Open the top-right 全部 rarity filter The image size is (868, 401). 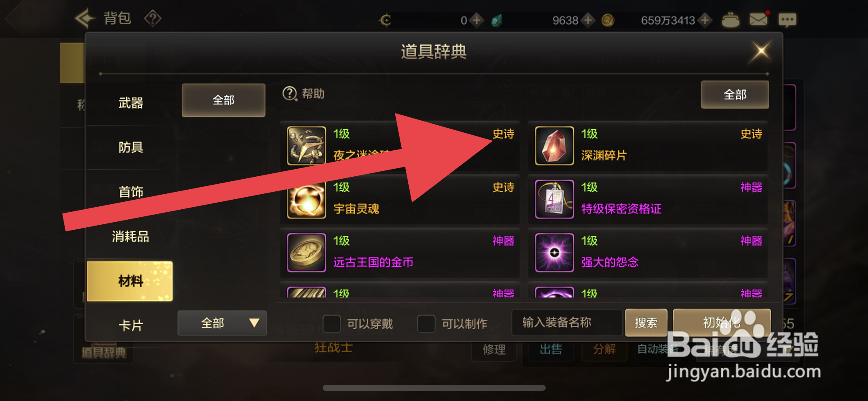point(735,95)
